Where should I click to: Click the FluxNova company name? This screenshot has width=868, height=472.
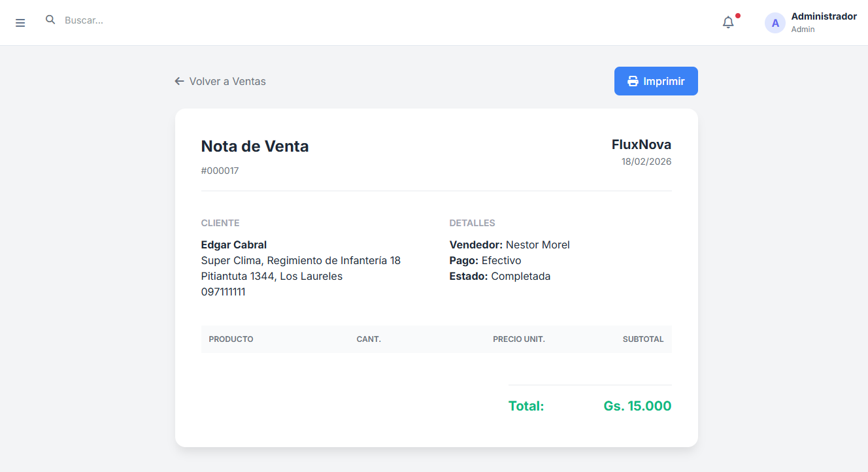641,144
